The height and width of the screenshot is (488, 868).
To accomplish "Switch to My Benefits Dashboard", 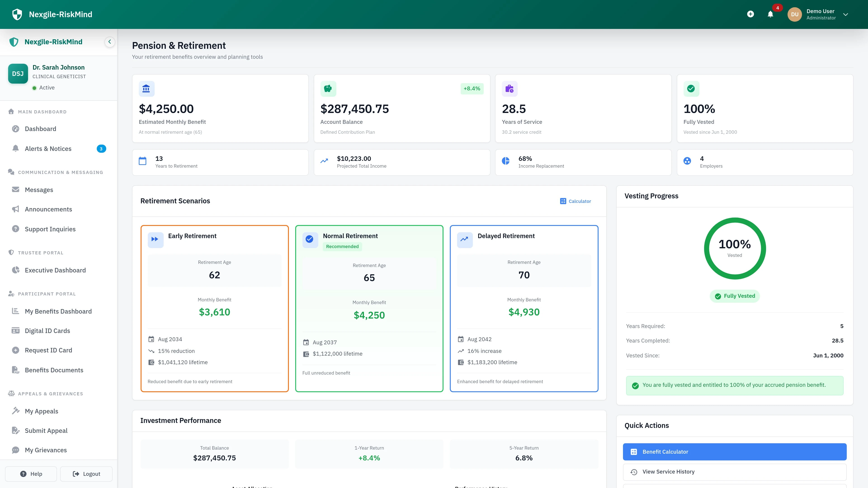I will click(x=58, y=311).
